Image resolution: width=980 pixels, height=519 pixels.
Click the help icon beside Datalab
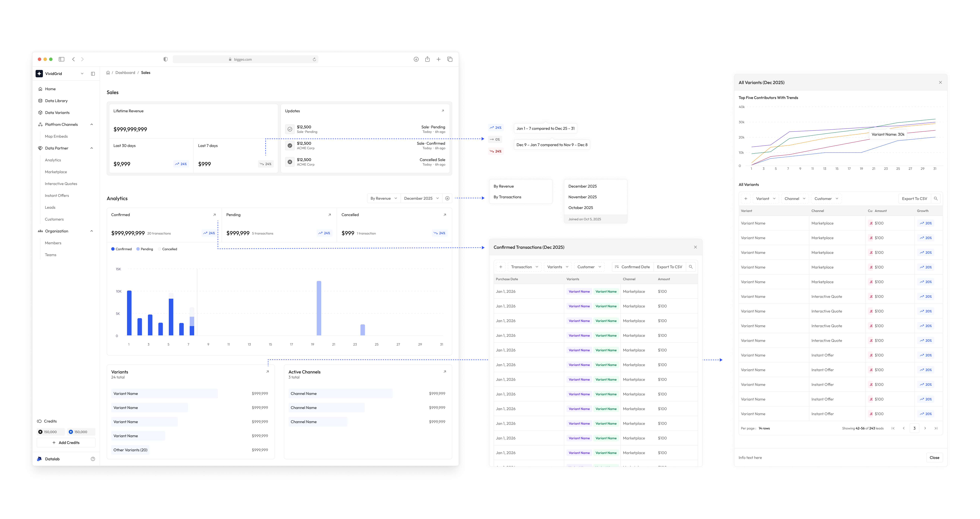pyautogui.click(x=93, y=459)
